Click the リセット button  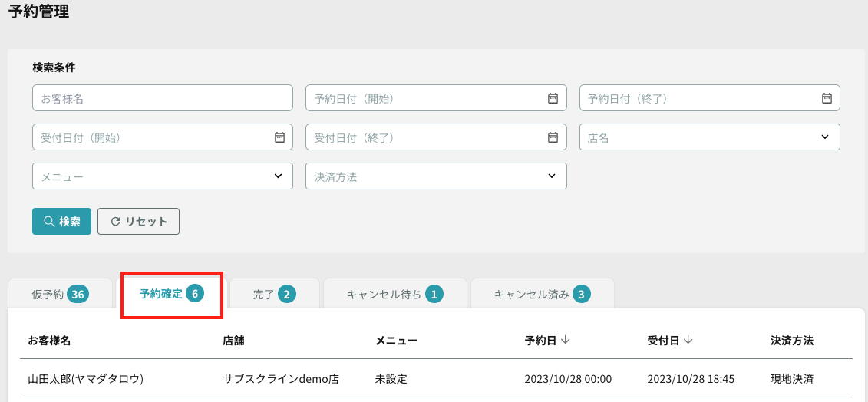point(138,222)
